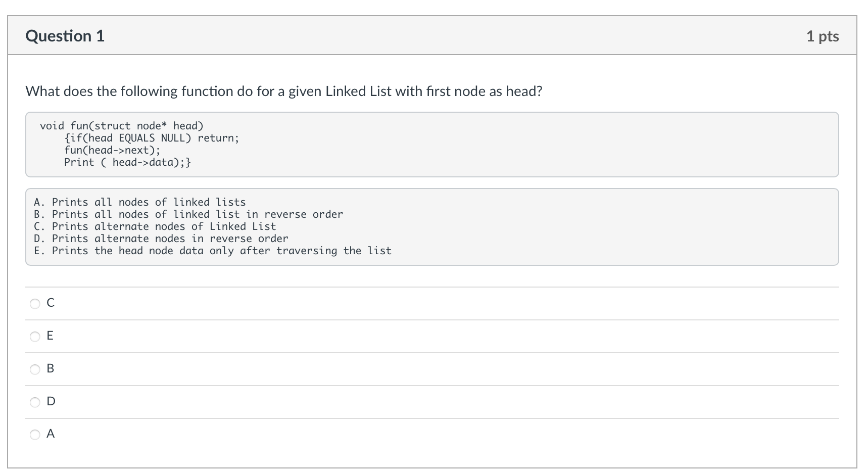Click the question prompt about Linked List
This screenshot has height=471, width=868.
tap(284, 91)
